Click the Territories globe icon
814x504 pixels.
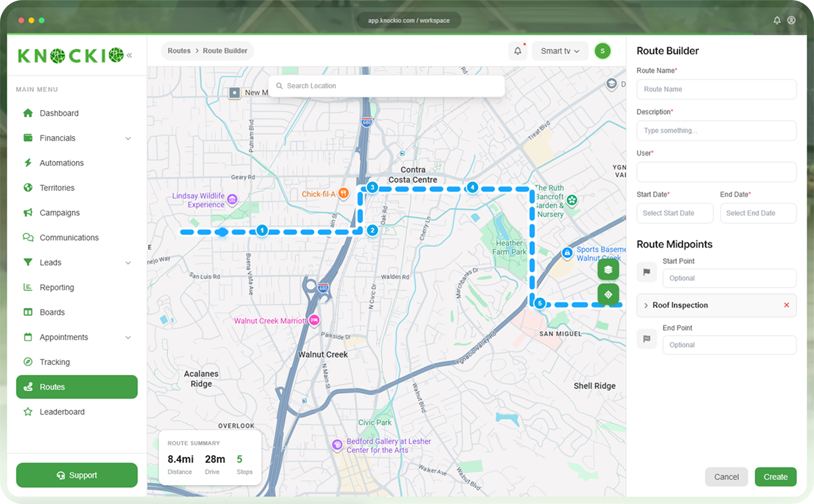(x=28, y=188)
